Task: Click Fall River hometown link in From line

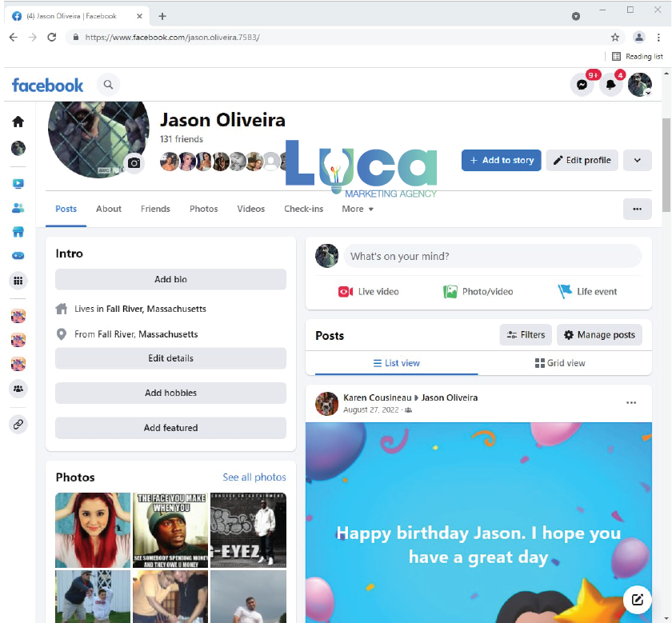Action: click(x=148, y=334)
